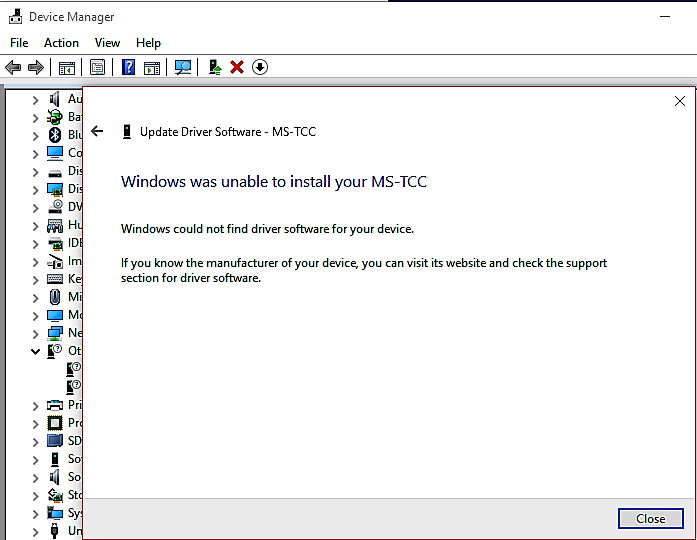This screenshot has width=697, height=540.
Task: Select the Monitors icon in tree
Action: (x=55, y=315)
